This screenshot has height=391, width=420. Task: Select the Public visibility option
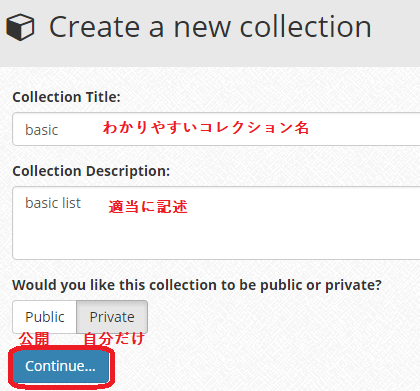click(x=45, y=317)
